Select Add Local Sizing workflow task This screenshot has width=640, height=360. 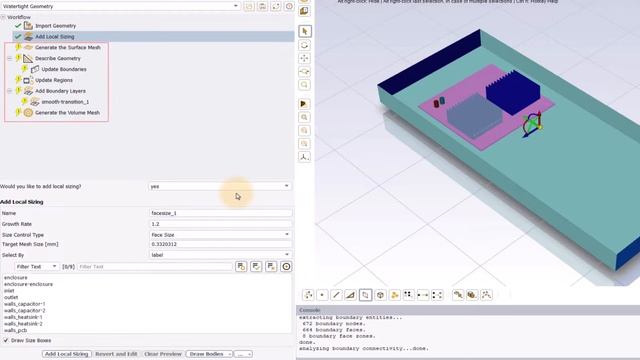pos(55,37)
